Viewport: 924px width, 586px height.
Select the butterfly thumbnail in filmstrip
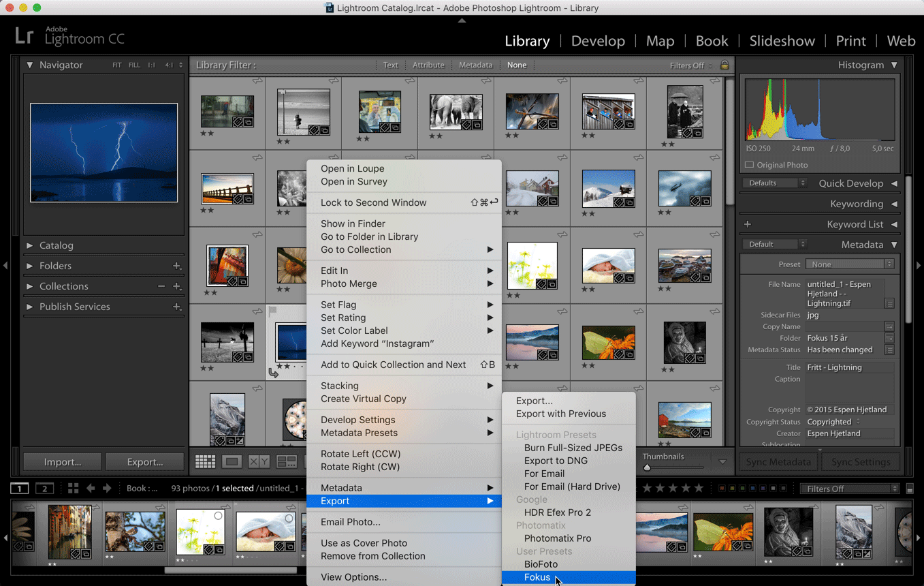click(x=722, y=531)
